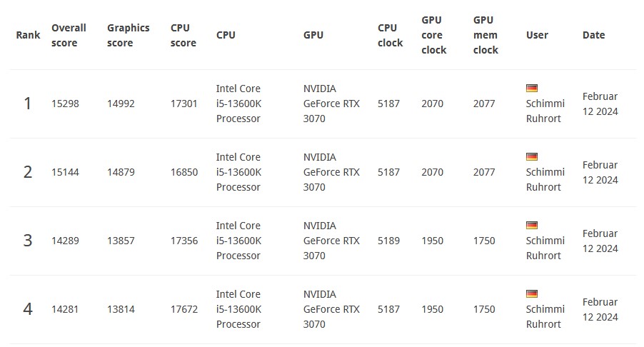Image resolution: width=644 pixels, height=347 pixels.
Task: Open Schimmi Ruhrort user in rank 4 row
Action: (x=545, y=316)
